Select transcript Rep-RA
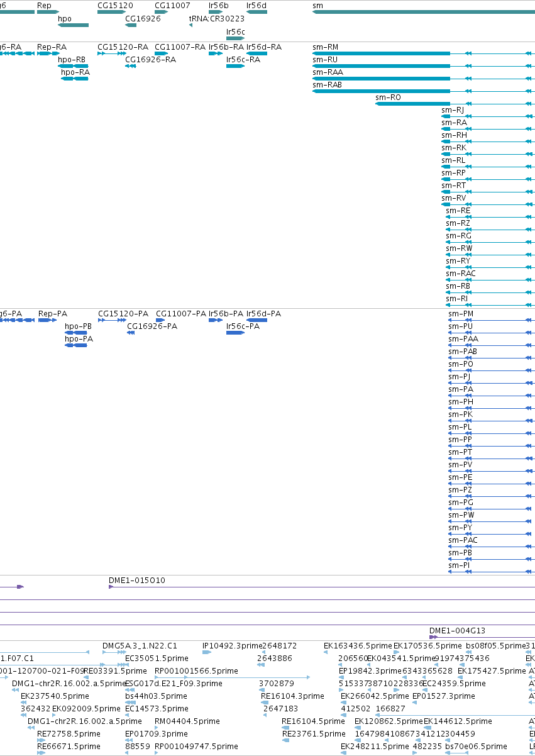The height and width of the screenshot is (756, 535). click(x=48, y=53)
